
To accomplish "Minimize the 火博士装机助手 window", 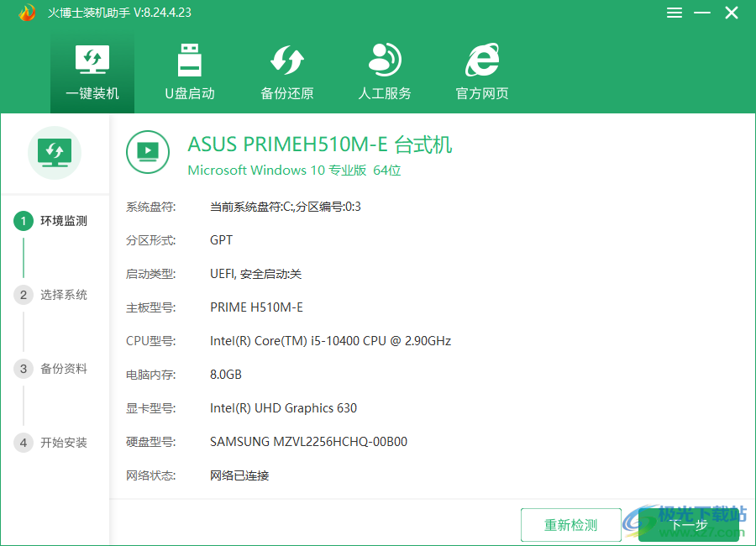I will 703,13.
